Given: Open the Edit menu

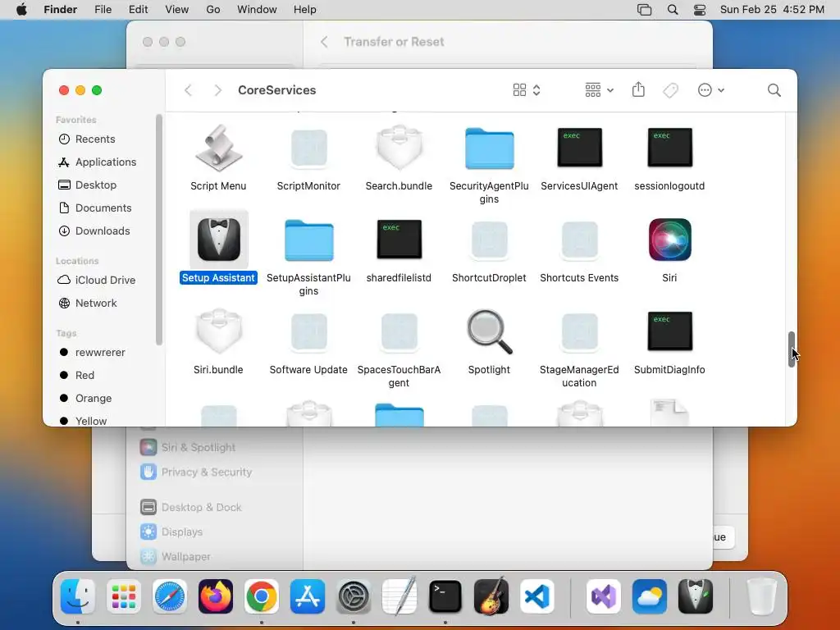Looking at the screenshot, I should coord(138,10).
